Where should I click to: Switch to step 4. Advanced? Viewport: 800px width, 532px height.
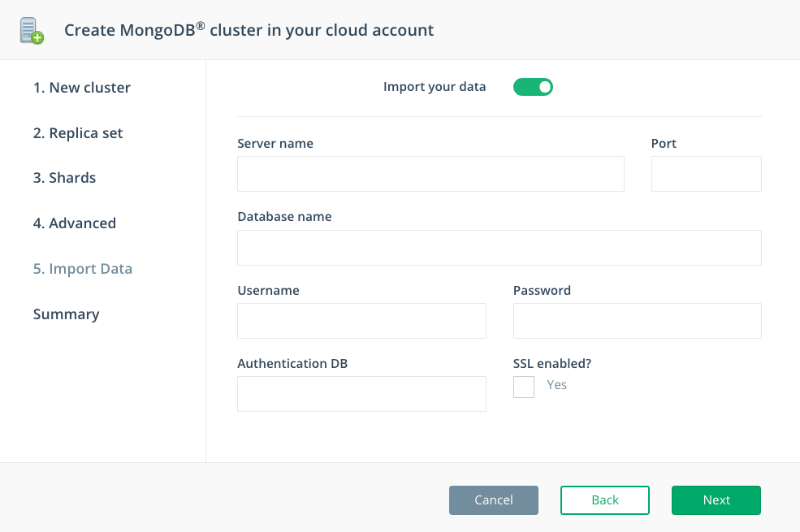tap(75, 223)
